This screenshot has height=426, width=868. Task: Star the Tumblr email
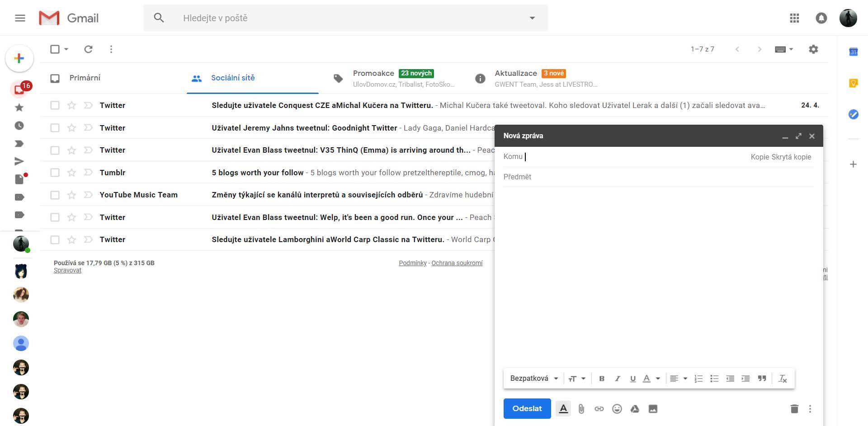[x=71, y=172]
